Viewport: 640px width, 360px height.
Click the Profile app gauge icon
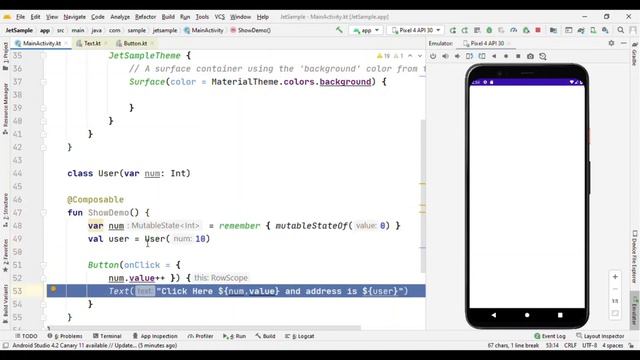513,30
